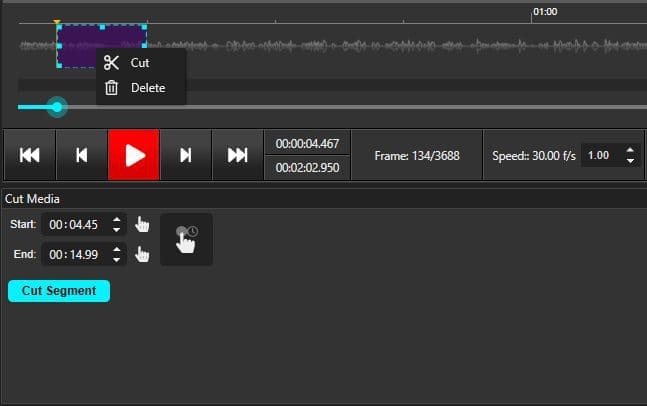Click the speed value field showing 1.00
Image resolution: width=647 pixels, height=406 pixels.
[x=600, y=156]
